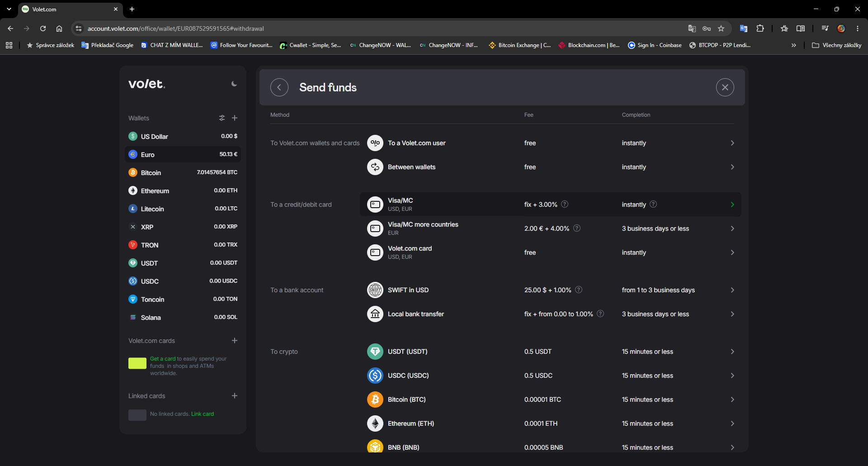Screen dimensions: 868x466
Task: Expand the SWIFT in USD chevron
Action: pos(732,290)
